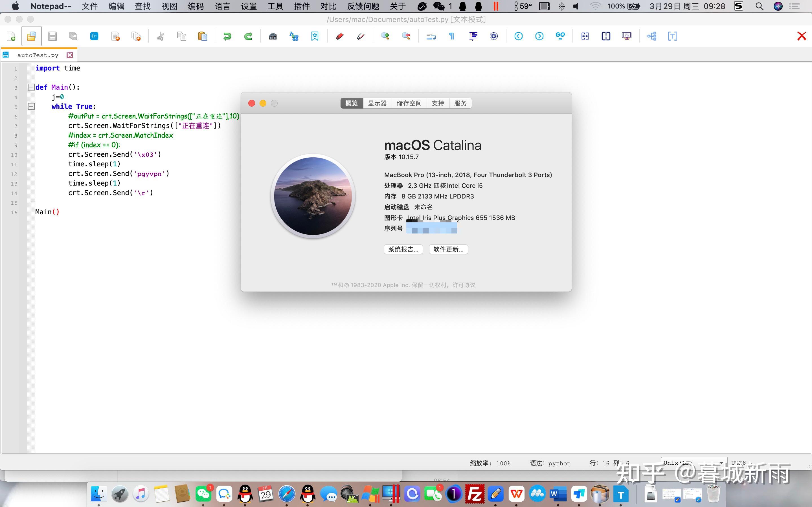
Task: Collapse the while True loop fold
Action: pyautogui.click(x=31, y=107)
